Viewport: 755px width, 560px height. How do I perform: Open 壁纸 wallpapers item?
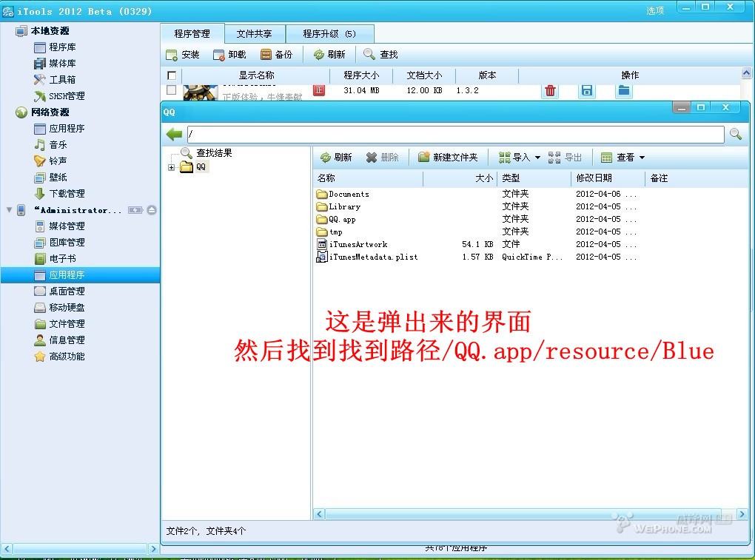(x=50, y=178)
